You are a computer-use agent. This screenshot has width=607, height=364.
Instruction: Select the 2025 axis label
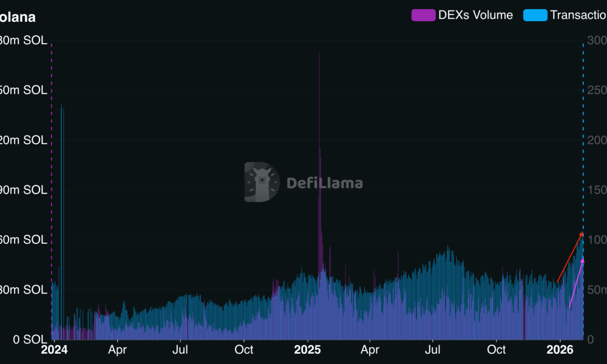click(x=308, y=349)
